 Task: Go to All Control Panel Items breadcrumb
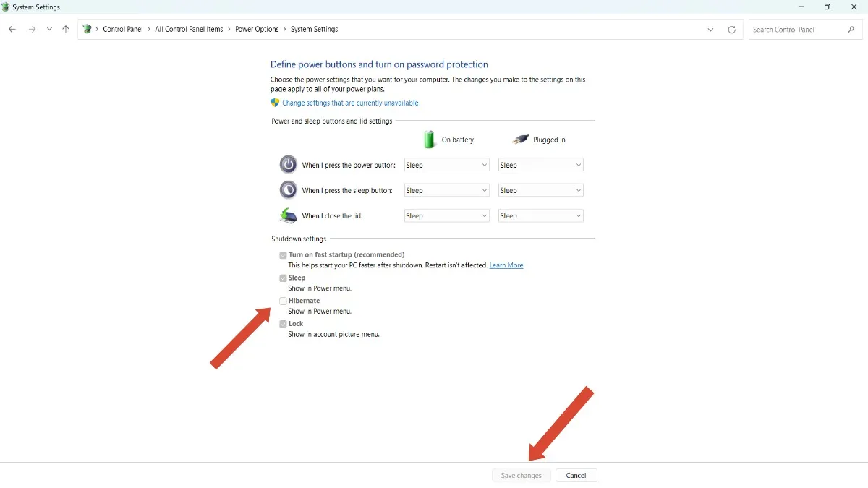[189, 30]
